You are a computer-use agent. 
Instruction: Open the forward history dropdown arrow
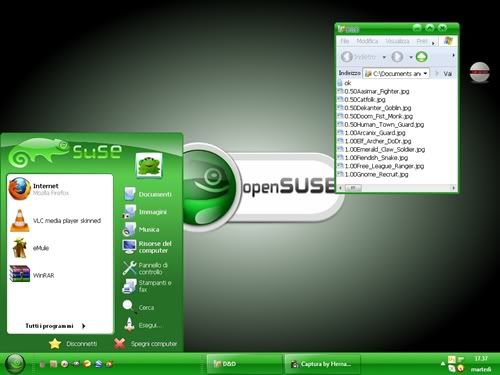pos(411,57)
